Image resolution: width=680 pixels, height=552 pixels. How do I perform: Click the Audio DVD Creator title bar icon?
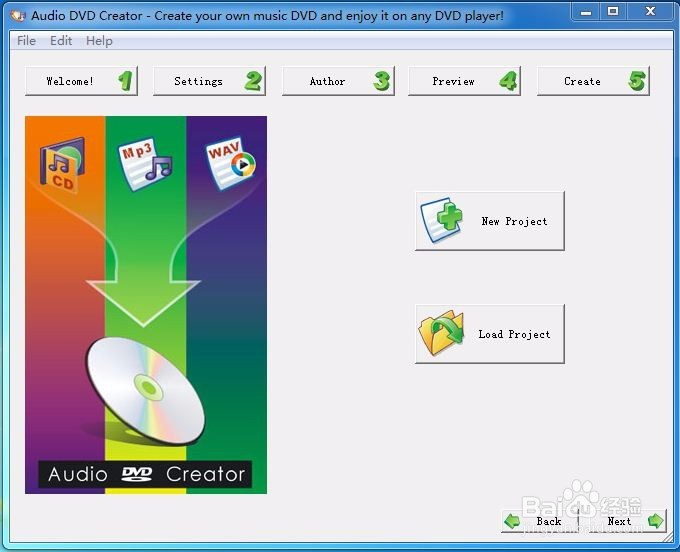click(x=18, y=16)
